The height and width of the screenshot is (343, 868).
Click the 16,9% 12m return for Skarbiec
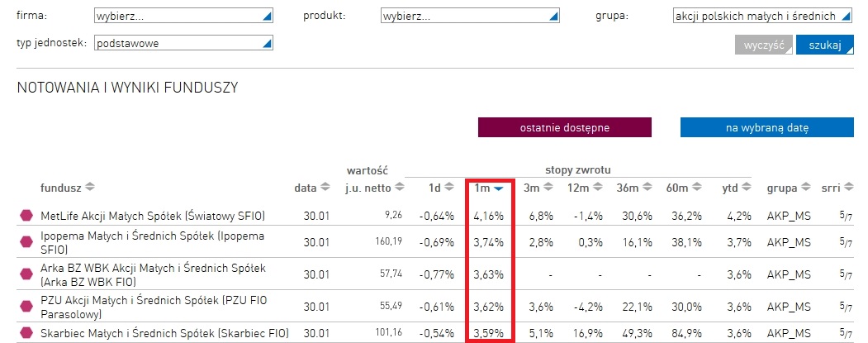tap(589, 333)
